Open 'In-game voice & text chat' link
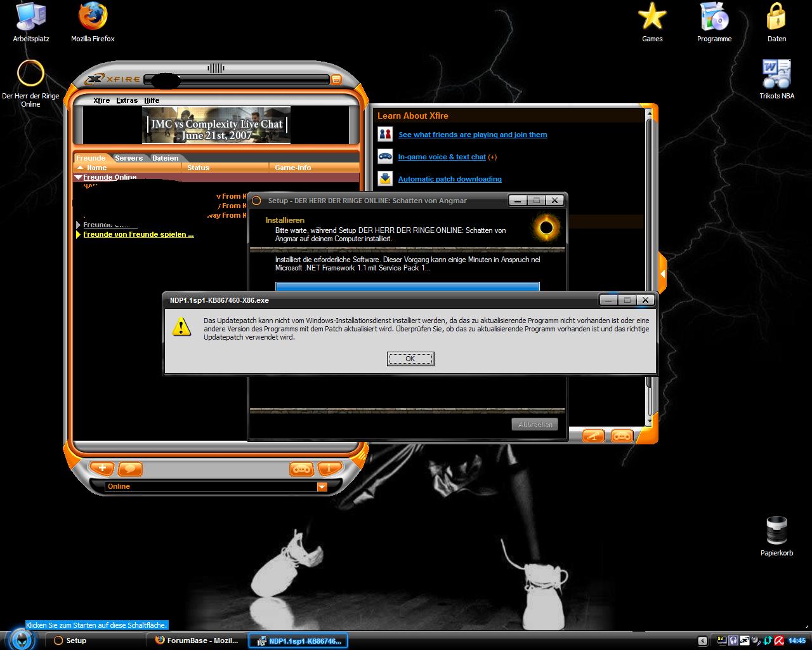The height and width of the screenshot is (650, 812). point(442,157)
